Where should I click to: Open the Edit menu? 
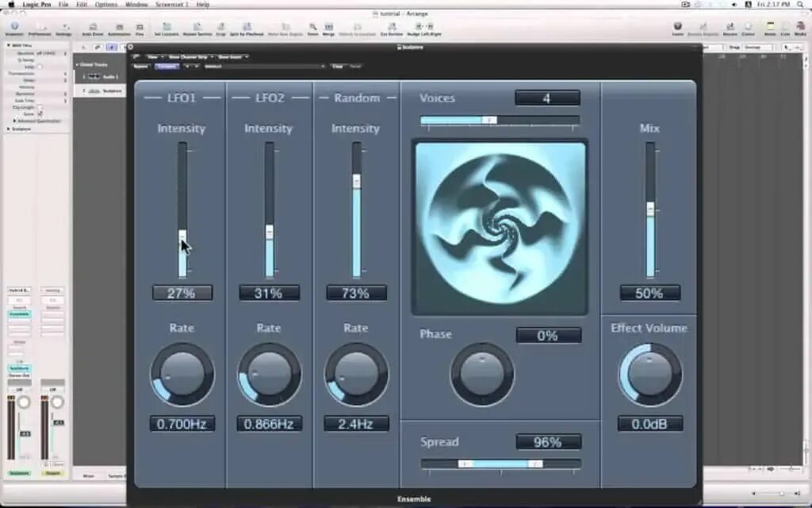click(82, 4)
